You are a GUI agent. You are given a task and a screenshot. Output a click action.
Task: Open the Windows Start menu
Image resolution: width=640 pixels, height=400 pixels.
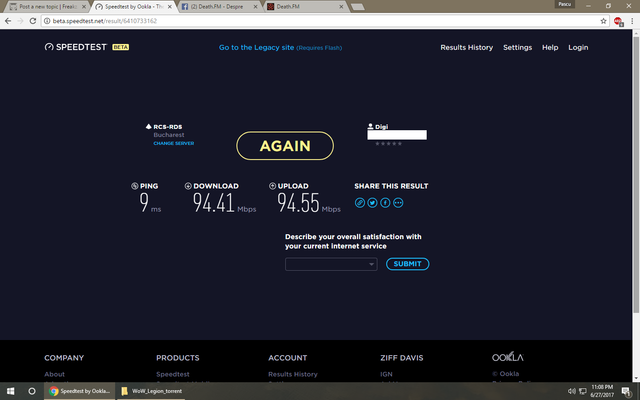click(x=11, y=391)
